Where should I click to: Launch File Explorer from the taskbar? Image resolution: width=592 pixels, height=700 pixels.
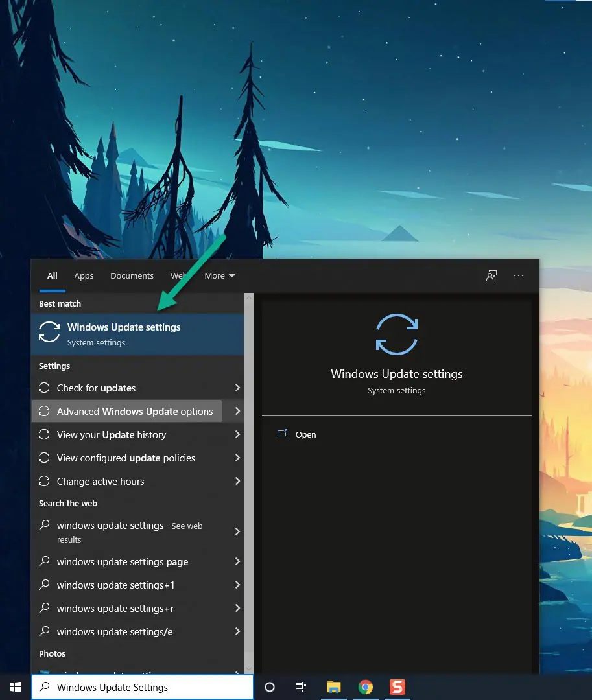[333, 687]
